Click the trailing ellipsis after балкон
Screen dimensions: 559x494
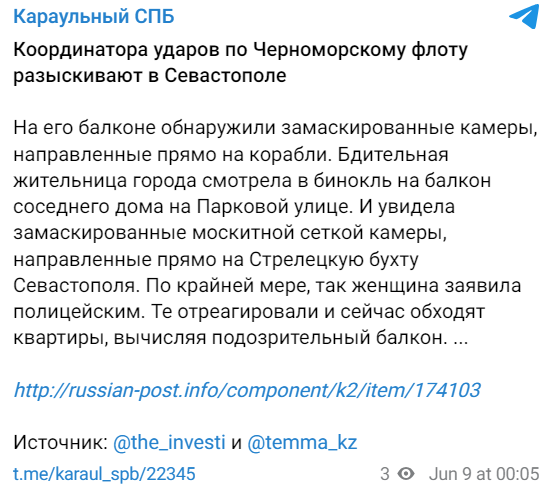click(x=461, y=338)
